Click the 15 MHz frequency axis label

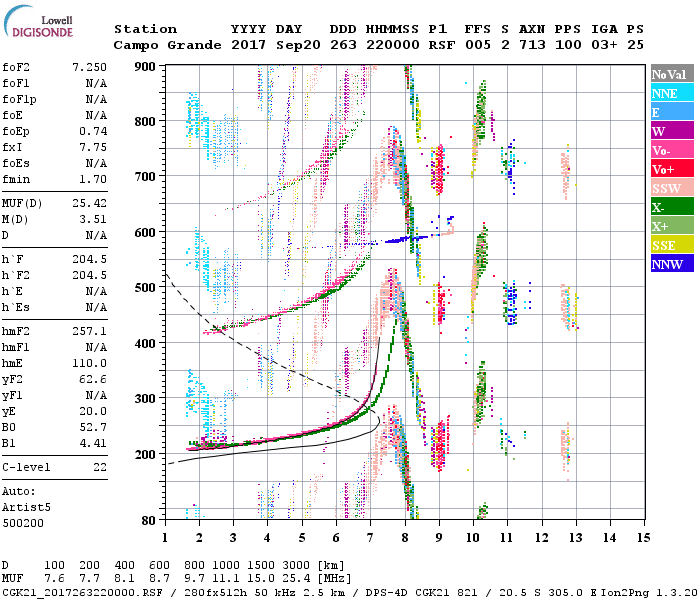(x=643, y=538)
